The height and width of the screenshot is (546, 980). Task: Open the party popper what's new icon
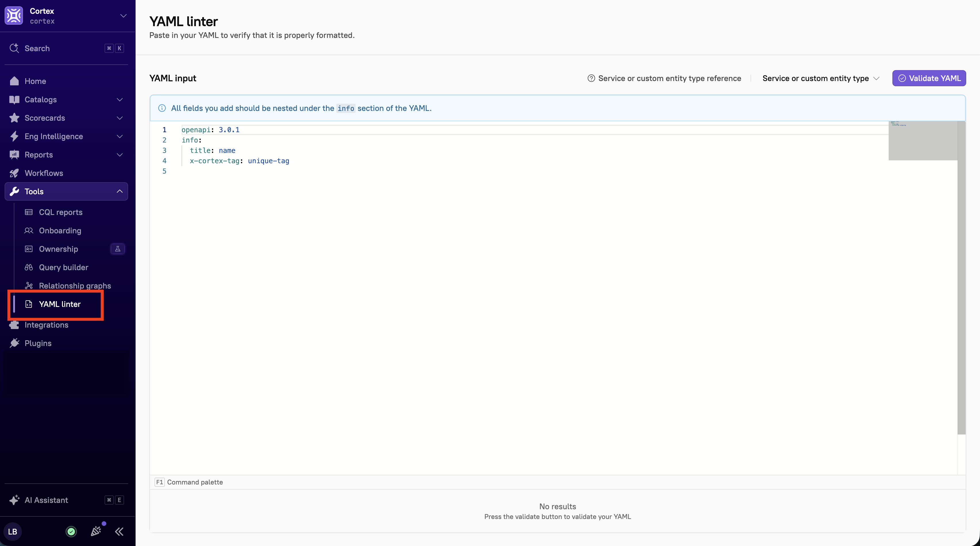click(x=96, y=531)
